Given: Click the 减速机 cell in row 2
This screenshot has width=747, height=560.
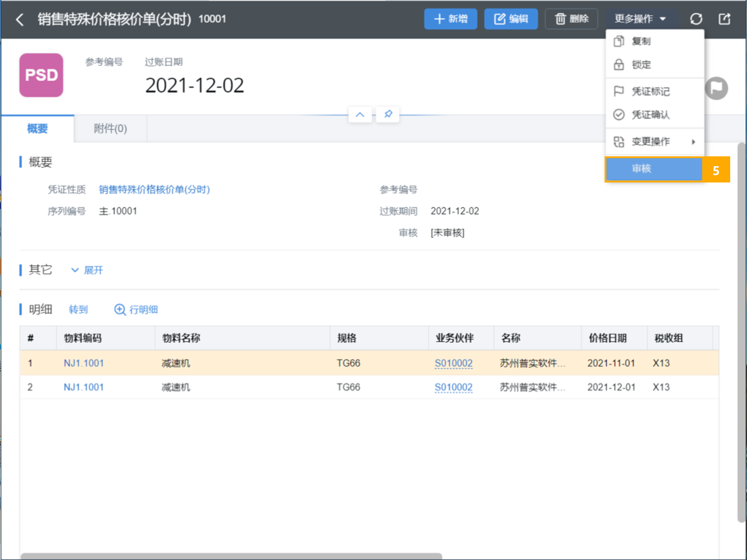Looking at the screenshot, I should click(x=176, y=387).
